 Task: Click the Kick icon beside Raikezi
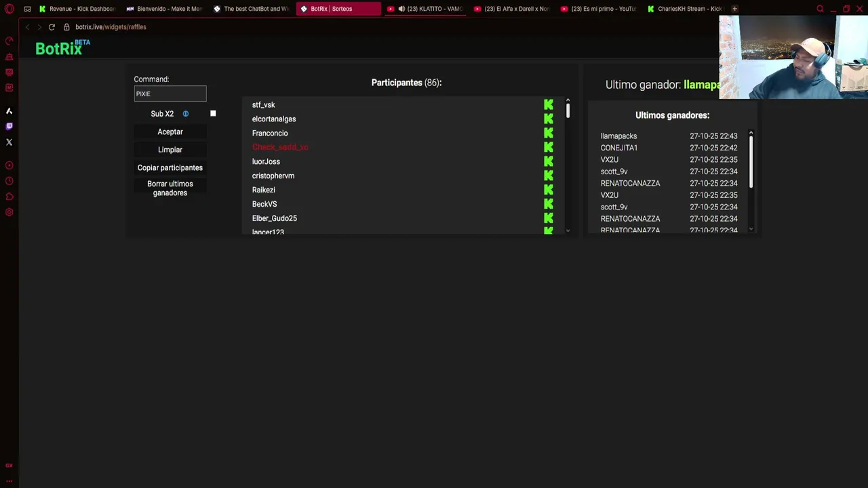(548, 190)
